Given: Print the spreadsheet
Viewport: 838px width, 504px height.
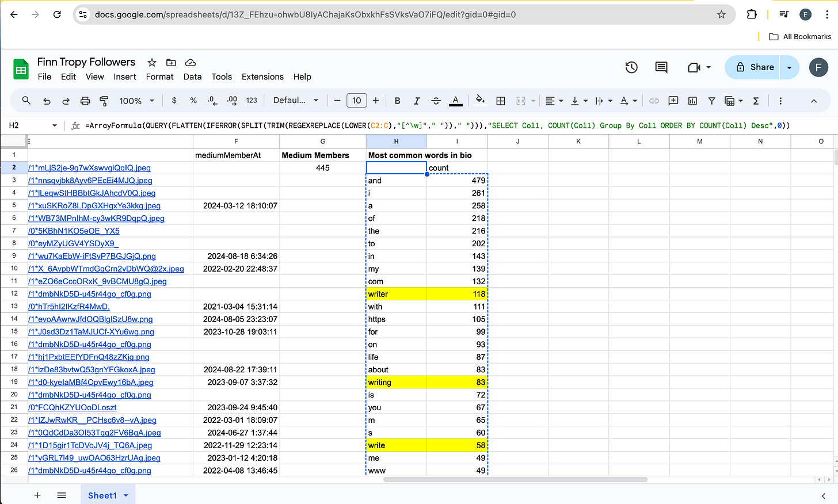Looking at the screenshot, I should click(85, 101).
